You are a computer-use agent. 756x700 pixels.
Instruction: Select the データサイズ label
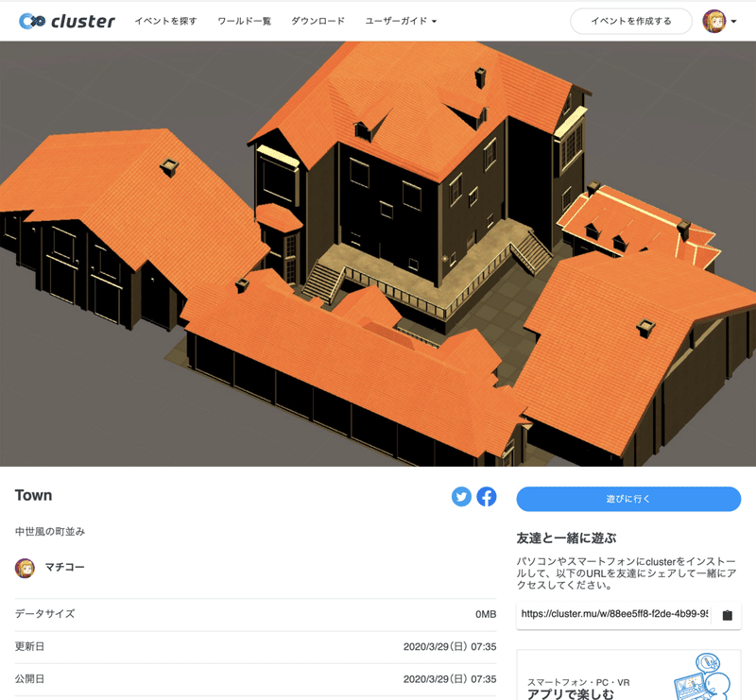pos(44,614)
